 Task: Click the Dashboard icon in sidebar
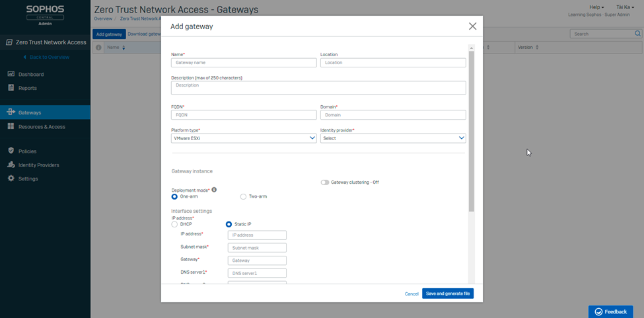(11, 74)
